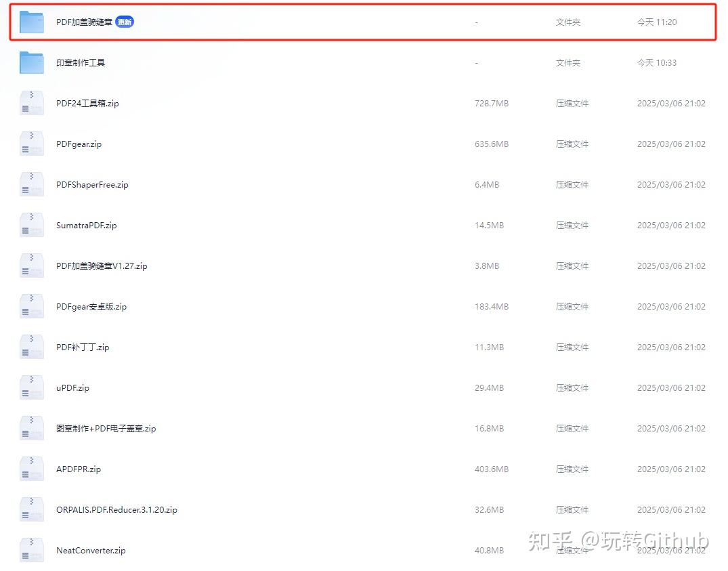Viewport: 728px width, 571px height.
Task: Click the 3.8MB size value
Action: (486, 266)
